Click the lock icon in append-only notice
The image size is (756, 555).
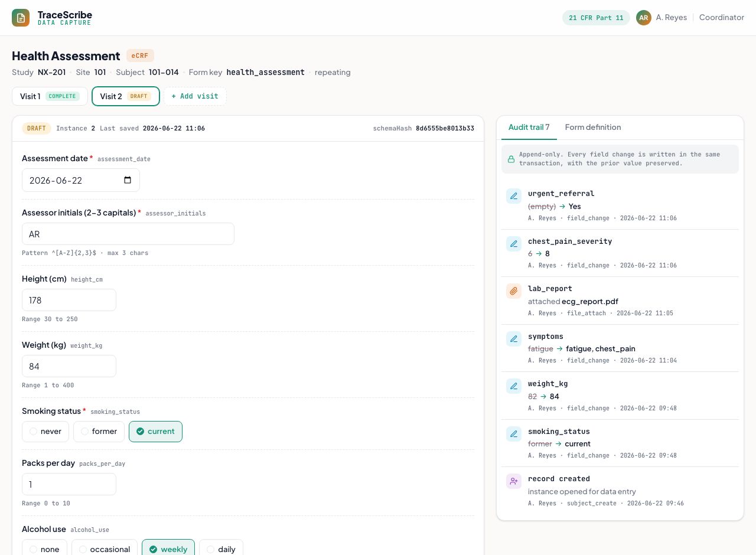coord(511,159)
